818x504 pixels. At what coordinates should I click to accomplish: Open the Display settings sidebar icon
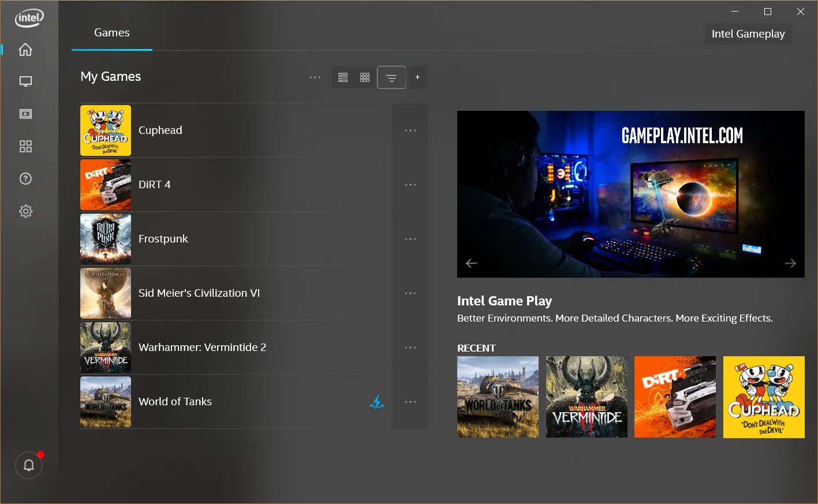point(25,81)
